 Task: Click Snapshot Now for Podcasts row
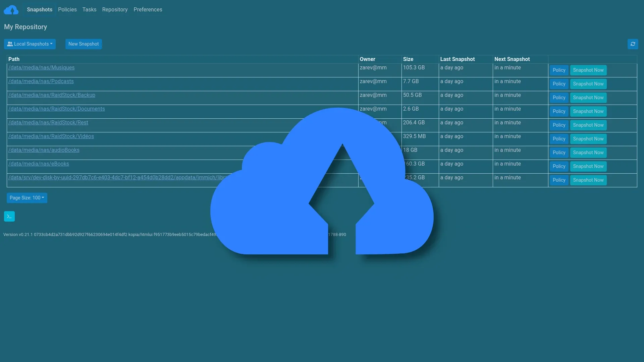pyautogui.click(x=588, y=84)
